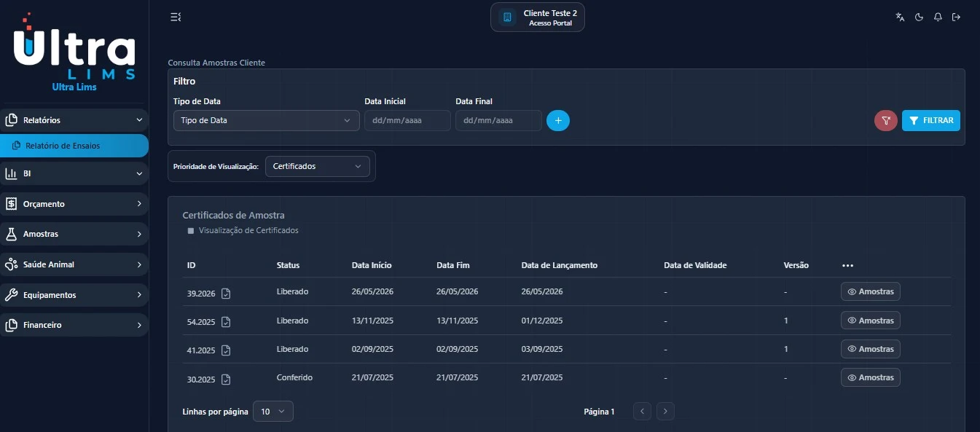The image size is (980, 432).
Task: Expand the Orçamento menu chevron
Action: click(139, 204)
